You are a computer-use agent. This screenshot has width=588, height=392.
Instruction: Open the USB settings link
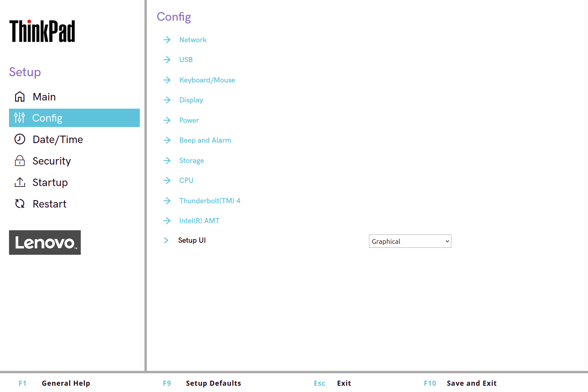pos(186,60)
